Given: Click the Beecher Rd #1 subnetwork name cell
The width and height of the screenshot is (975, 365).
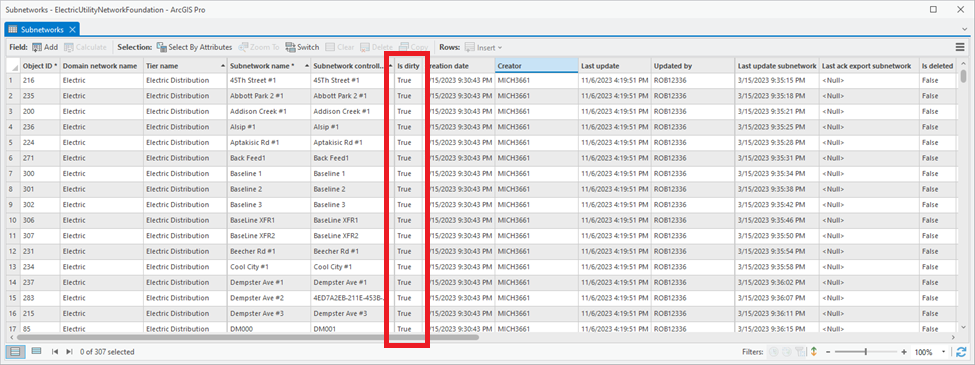Looking at the screenshot, I should [x=269, y=251].
